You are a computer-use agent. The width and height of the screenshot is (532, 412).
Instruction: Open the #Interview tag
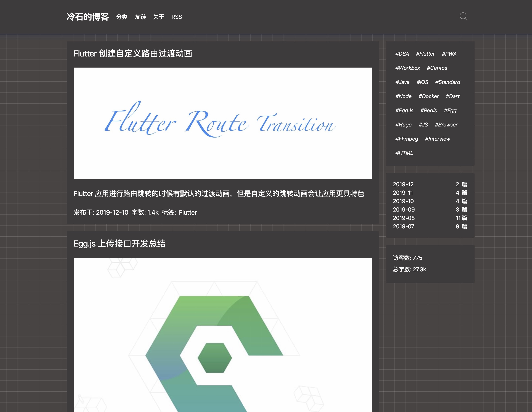pyautogui.click(x=438, y=139)
